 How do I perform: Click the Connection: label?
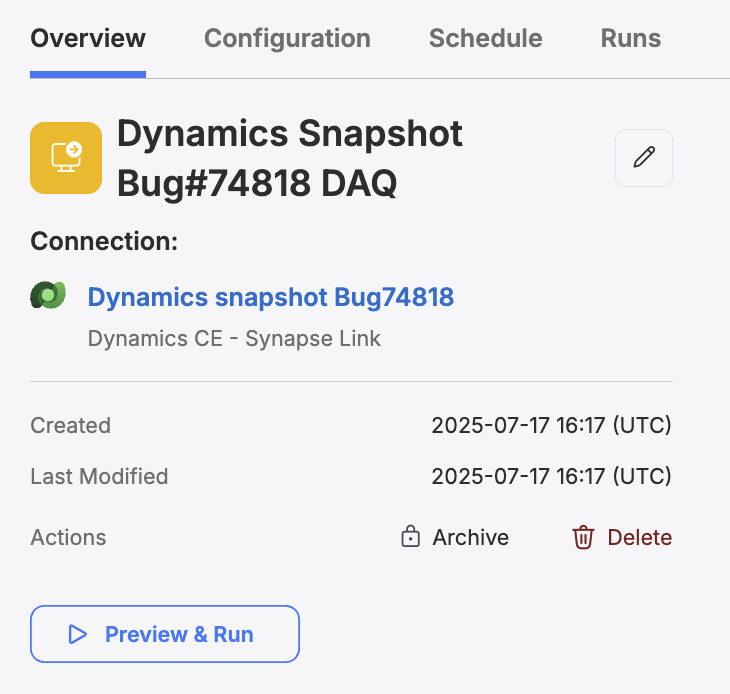104,242
